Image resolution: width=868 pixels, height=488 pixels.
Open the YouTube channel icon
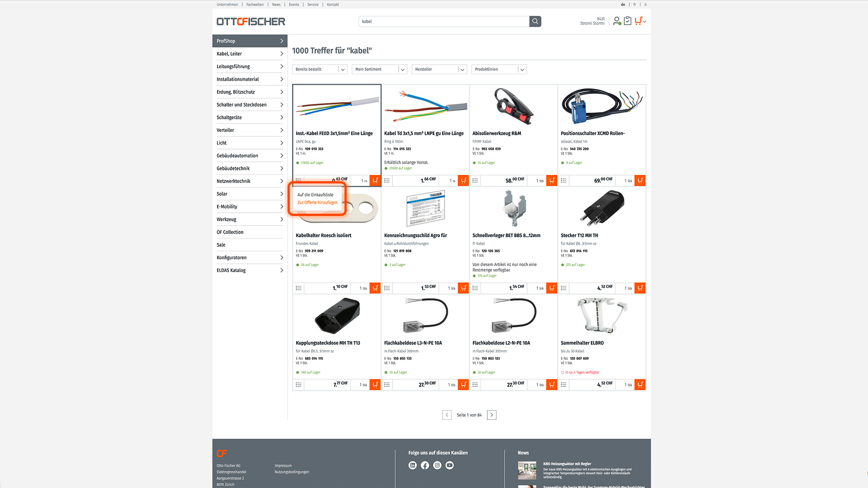[449, 465]
